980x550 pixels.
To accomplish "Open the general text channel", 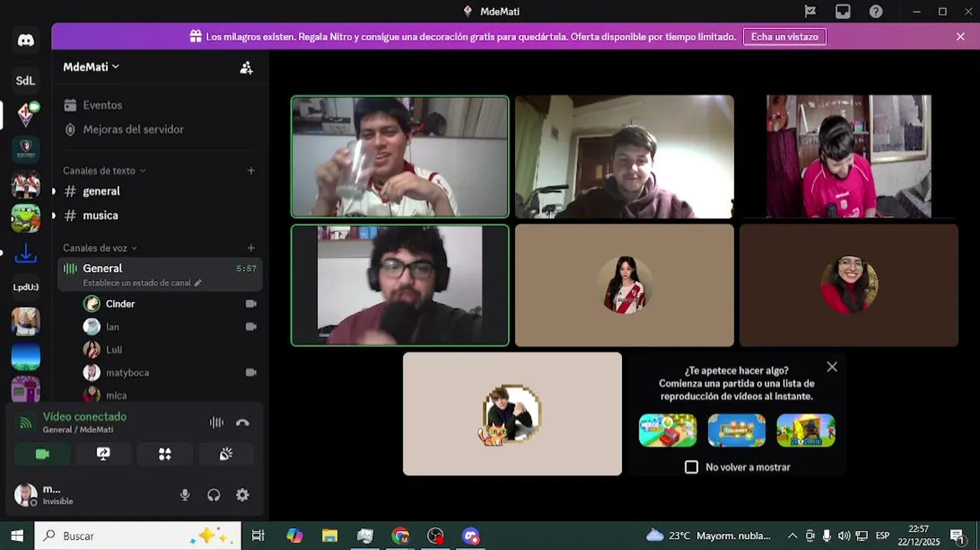I will pyautogui.click(x=160, y=191).
